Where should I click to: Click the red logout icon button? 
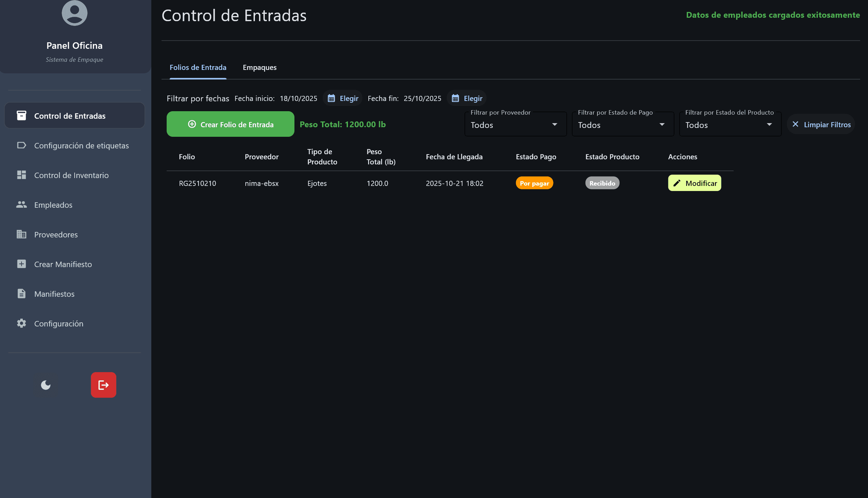pyautogui.click(x=104, y=385)
